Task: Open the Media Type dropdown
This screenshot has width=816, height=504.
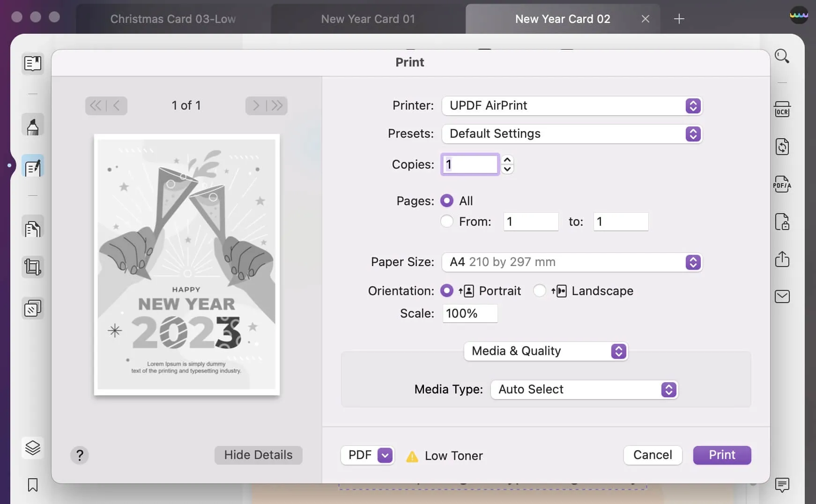Action: pyautogui.click(x=584, y=390)
